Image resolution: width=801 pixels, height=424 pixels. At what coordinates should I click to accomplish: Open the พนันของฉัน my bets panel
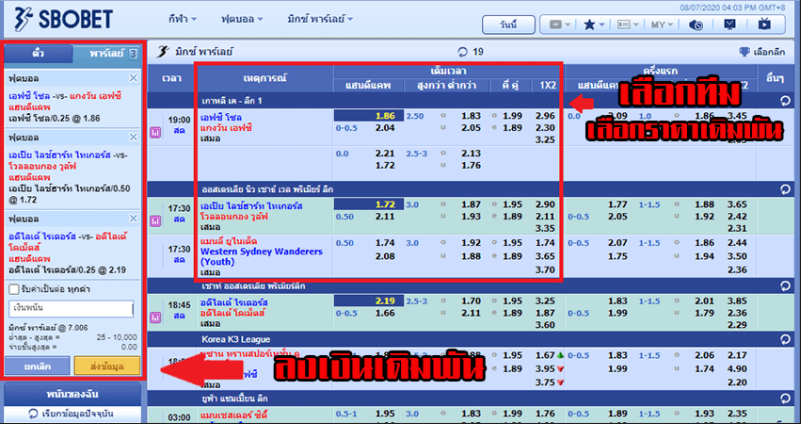(73, 394)
